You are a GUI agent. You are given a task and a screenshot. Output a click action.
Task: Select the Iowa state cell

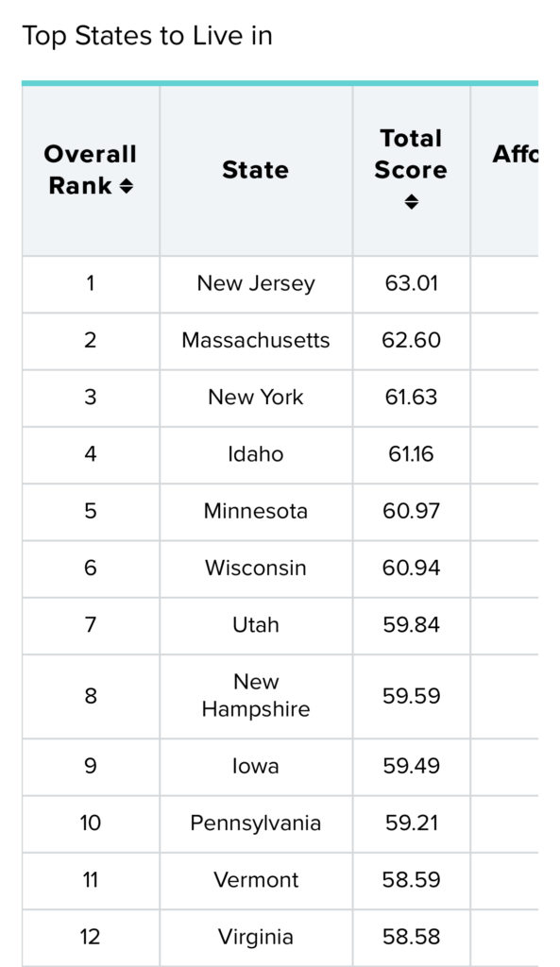coord(256,767)
